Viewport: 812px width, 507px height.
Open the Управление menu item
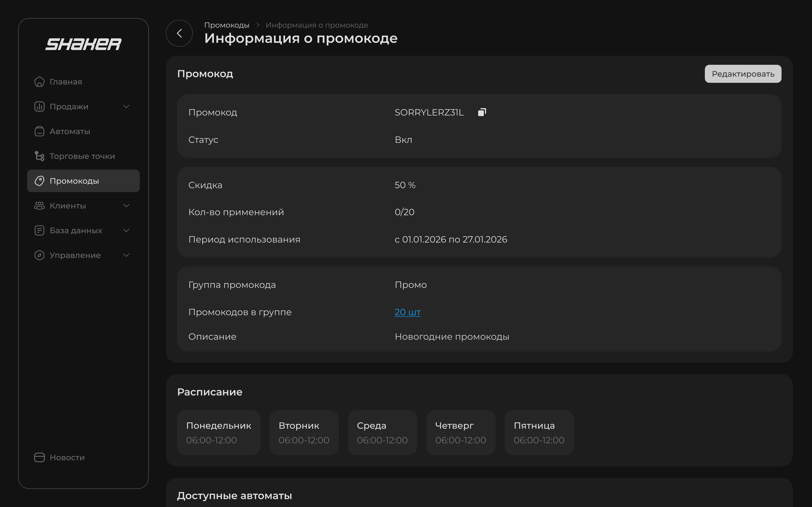(x=75, y=256)
